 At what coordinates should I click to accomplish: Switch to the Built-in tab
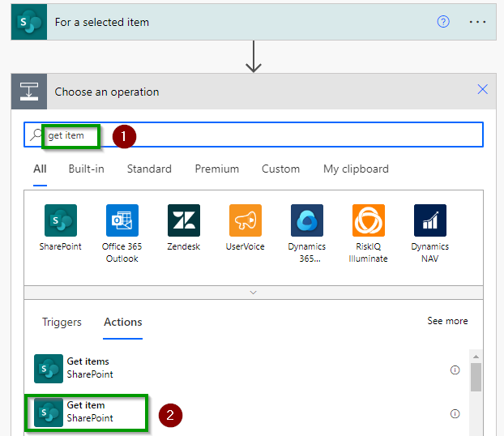(86, 169)
